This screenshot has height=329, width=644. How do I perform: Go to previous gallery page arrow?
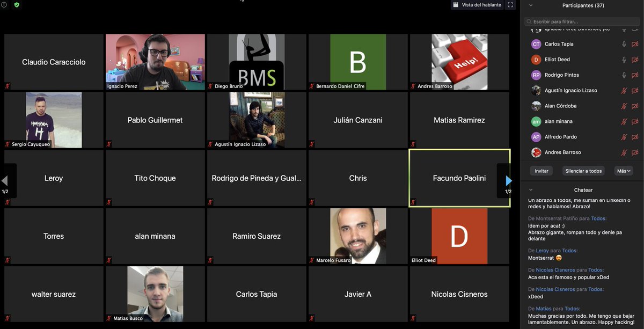tap(5, 181)
